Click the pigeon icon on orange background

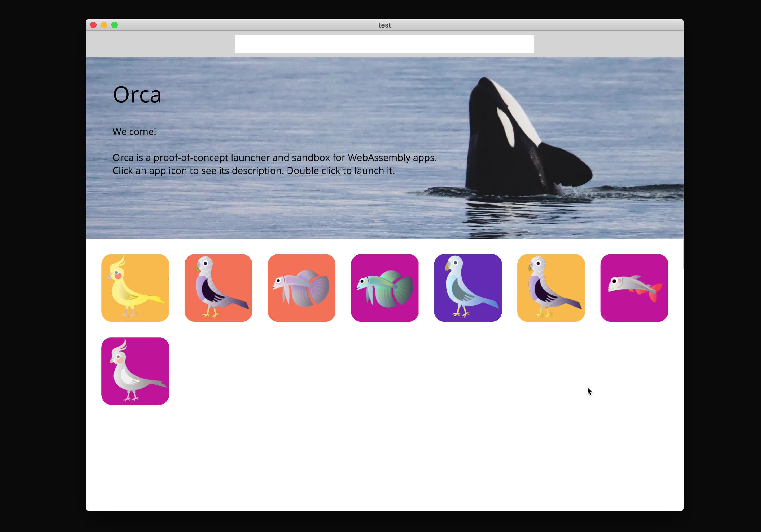218,287
